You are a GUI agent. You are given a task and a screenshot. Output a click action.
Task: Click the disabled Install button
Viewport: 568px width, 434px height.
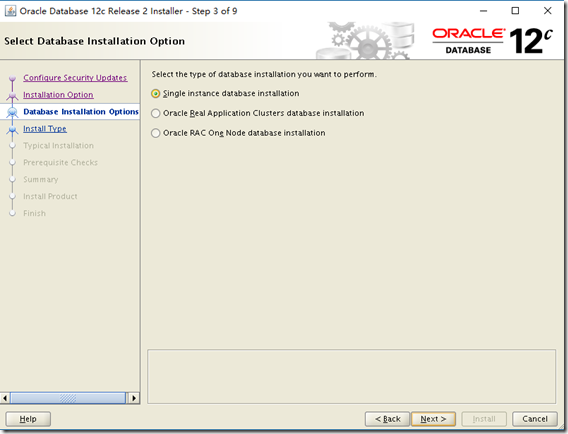[484, 419]
